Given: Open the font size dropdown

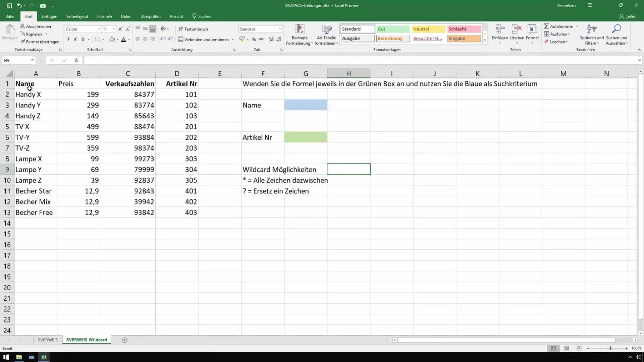Looking at the screenshot, I should [114, 29].
